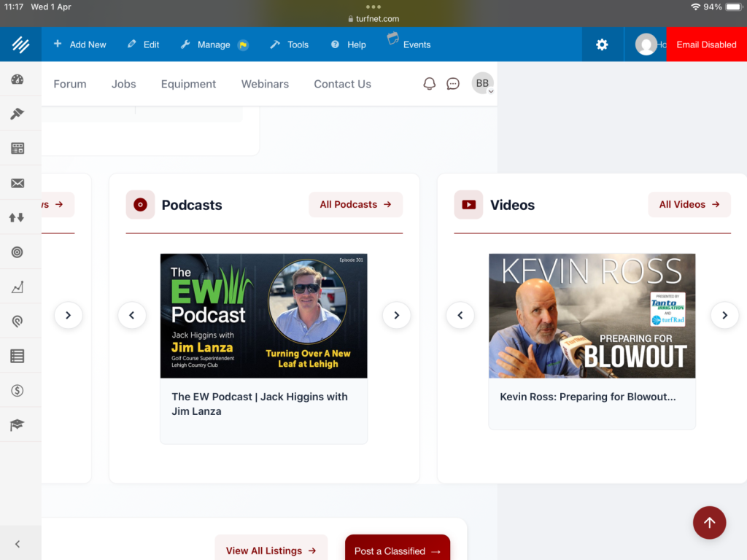The width and height of the screenshot is (747, 560).
Task: Click the red Videos play icon
Action: pyautogui.click(x=468, y=205)
